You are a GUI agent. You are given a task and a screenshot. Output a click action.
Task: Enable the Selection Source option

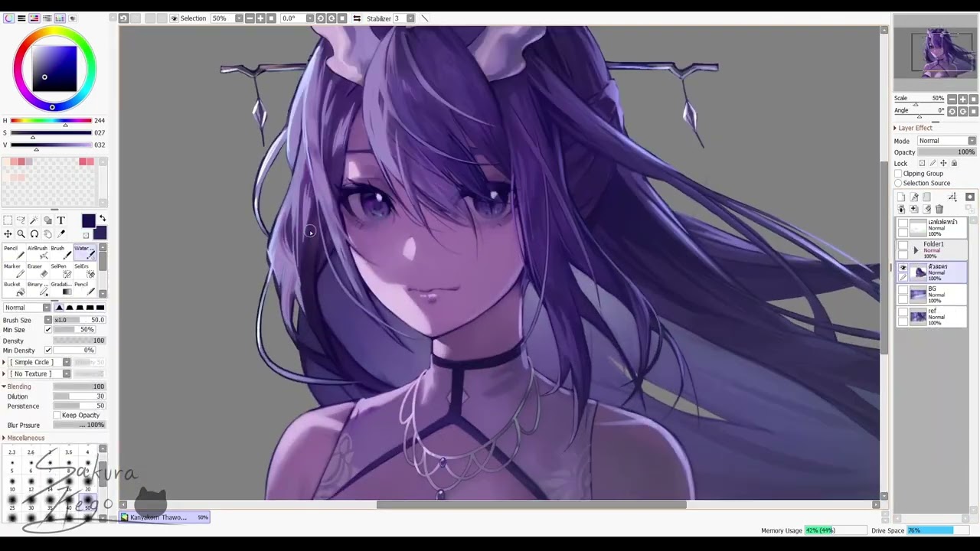pos(898,184)
